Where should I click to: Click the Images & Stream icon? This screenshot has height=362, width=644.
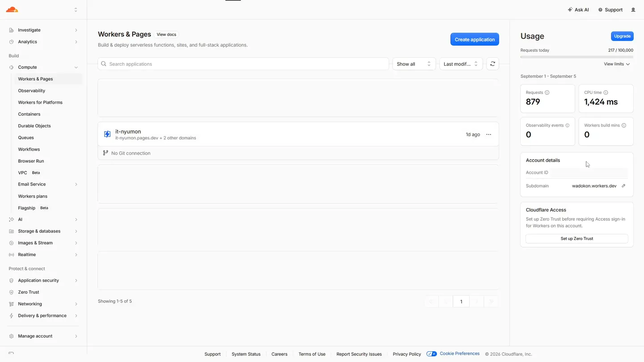[x=11, y=243]
